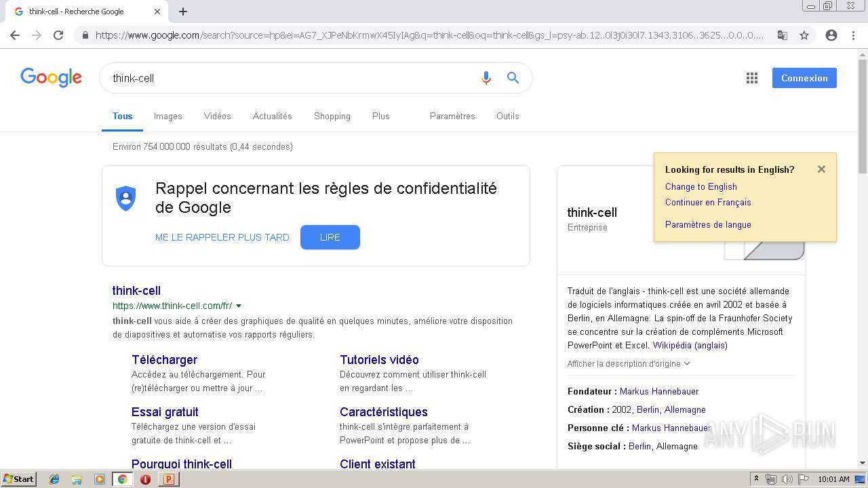The image size is (868, 488).
Task: Switch to the Actualités tab
Action: tap(273, 116)
